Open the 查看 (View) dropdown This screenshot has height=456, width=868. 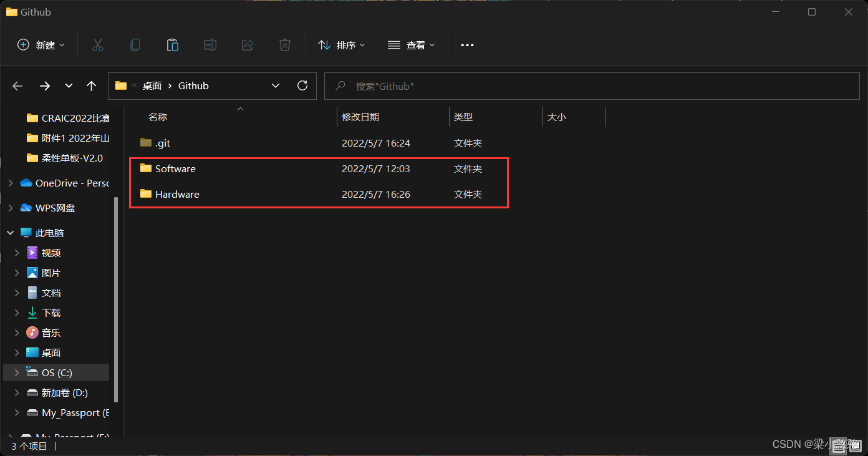click(x=412, y=45)
